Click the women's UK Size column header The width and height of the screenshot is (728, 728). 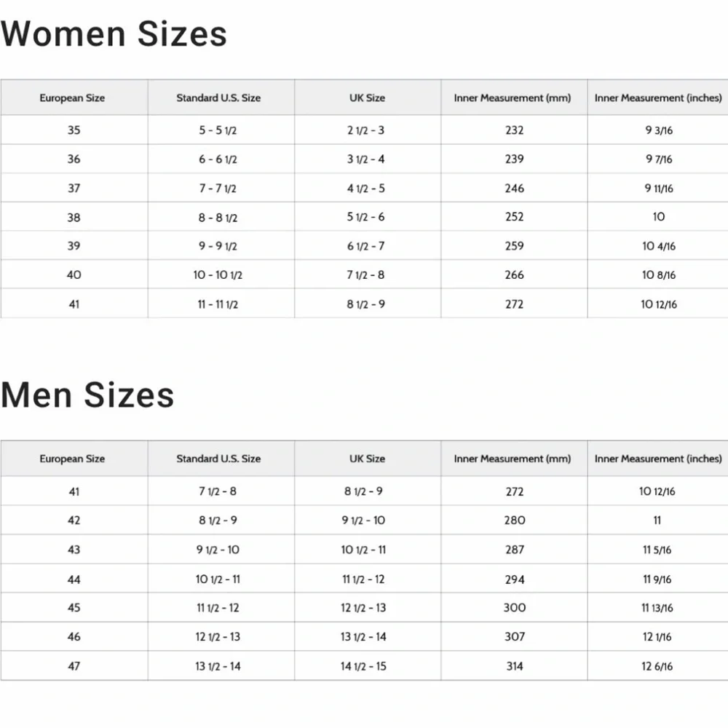coord(367,98)
